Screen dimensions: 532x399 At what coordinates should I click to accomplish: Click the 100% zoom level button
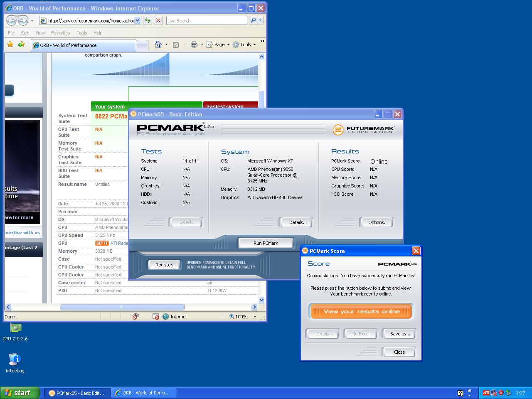(x=238, y=317)
